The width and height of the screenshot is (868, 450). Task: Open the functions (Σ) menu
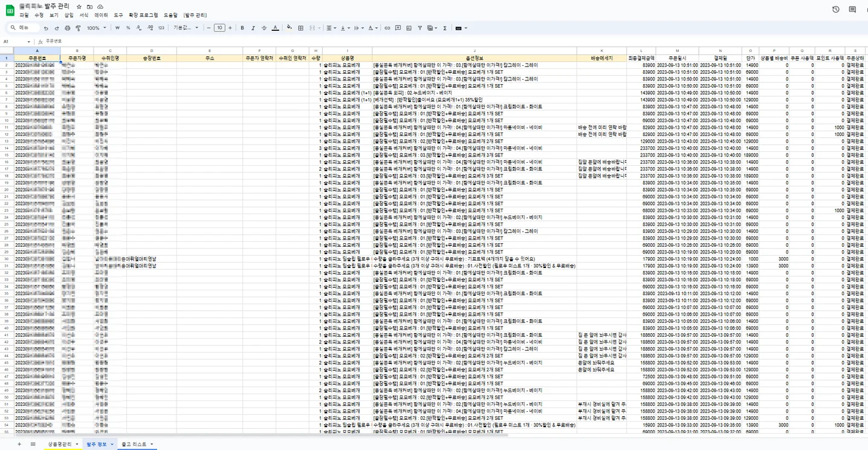(445, 28)
